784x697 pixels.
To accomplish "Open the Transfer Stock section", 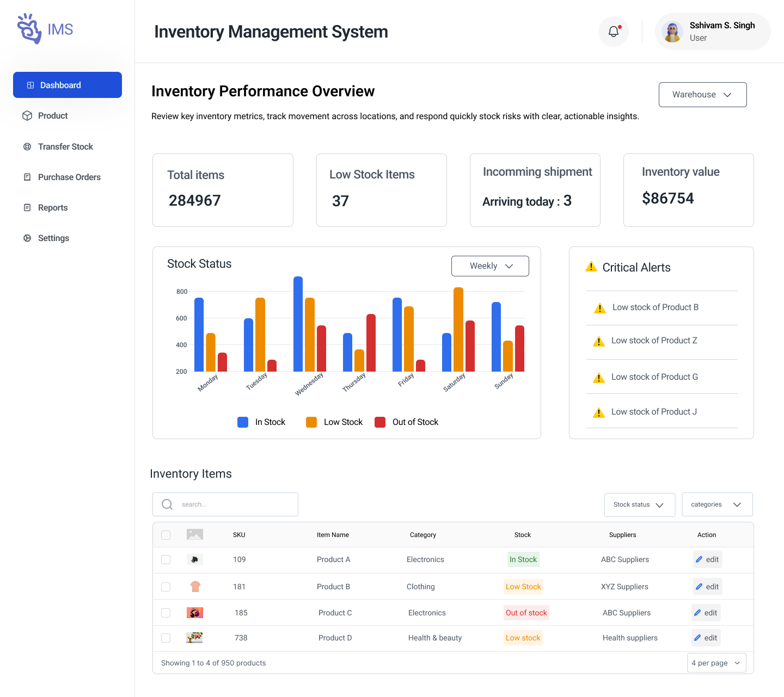I will [x=27, y=146].
